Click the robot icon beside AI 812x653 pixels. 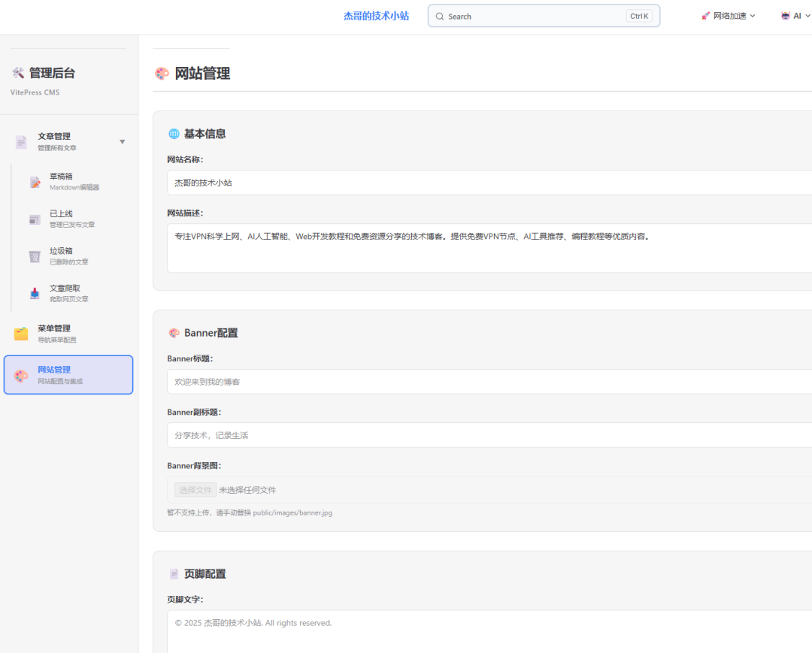pos(785,15)
